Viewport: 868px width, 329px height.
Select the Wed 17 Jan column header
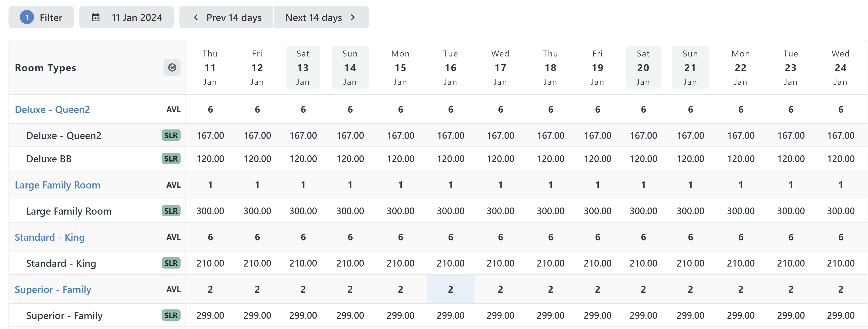[500, 68]
